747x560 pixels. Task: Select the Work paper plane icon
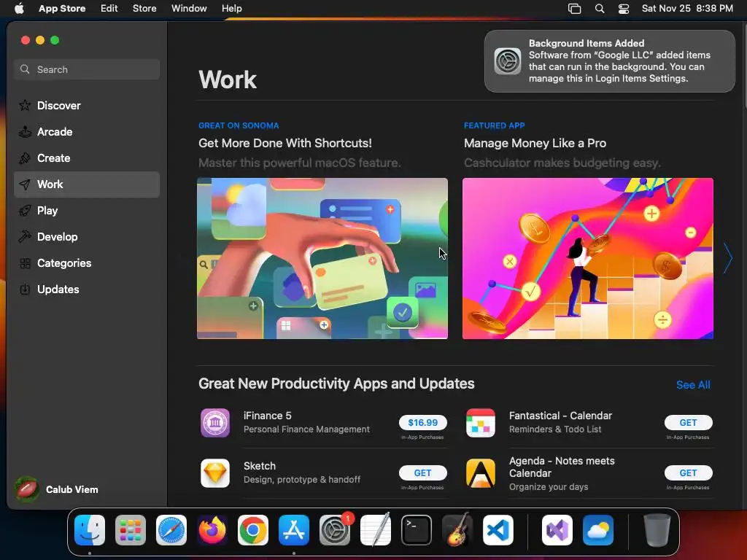click(25, 184)
